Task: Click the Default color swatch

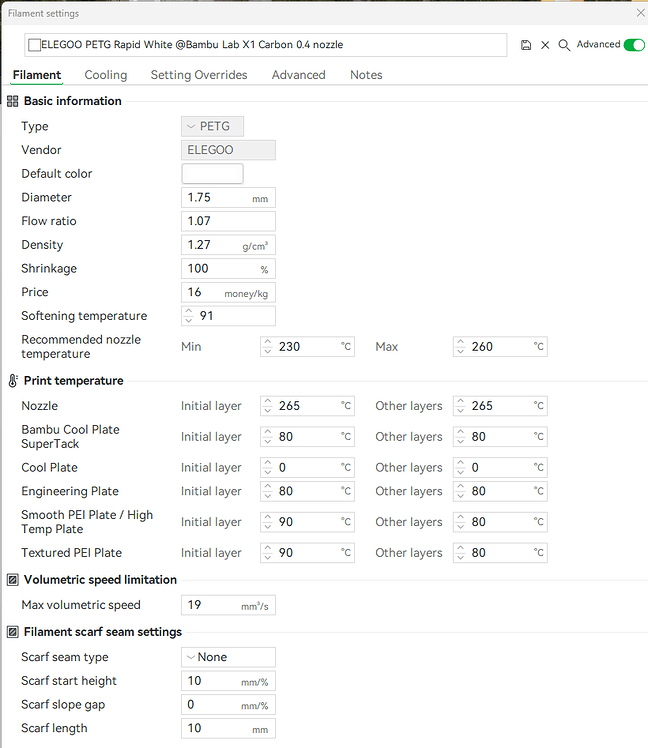Action: click(212, 174)
